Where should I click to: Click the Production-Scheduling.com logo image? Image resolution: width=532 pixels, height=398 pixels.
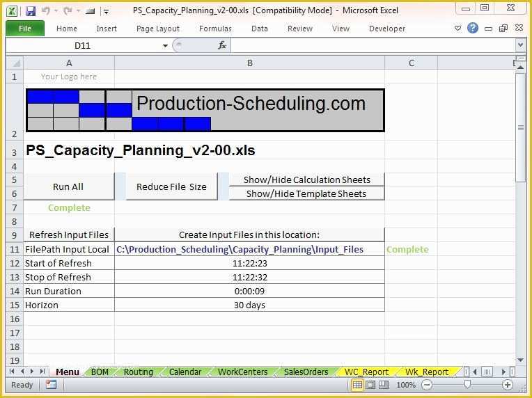205,110
